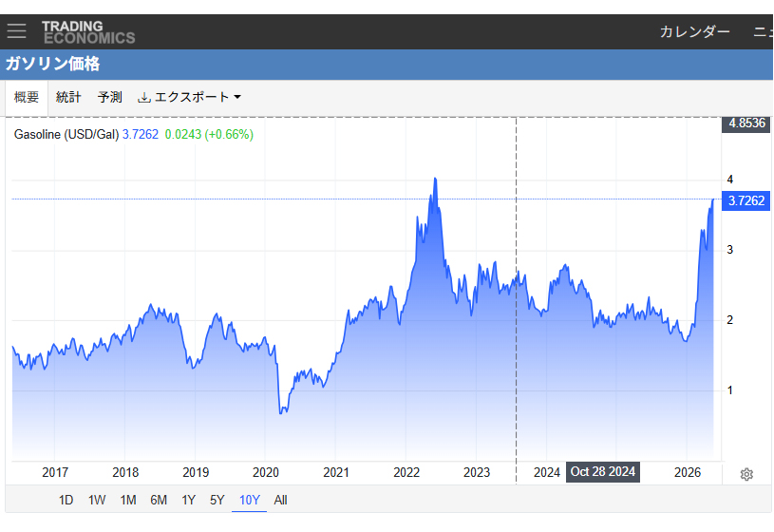This screenshot has height=532, width=774.
Task: Click the Oct 28 2024 date marker
Action: pos(603,472)
